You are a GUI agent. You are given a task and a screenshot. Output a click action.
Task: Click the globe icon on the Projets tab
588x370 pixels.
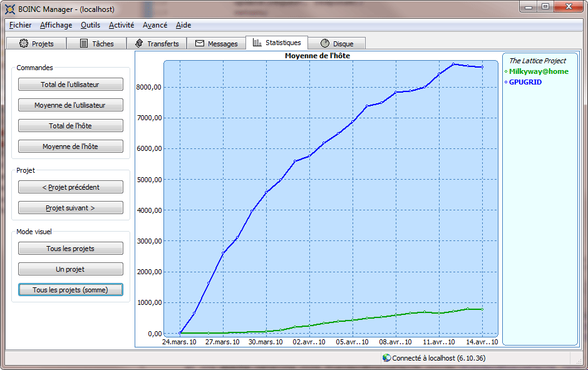(24, 43)
